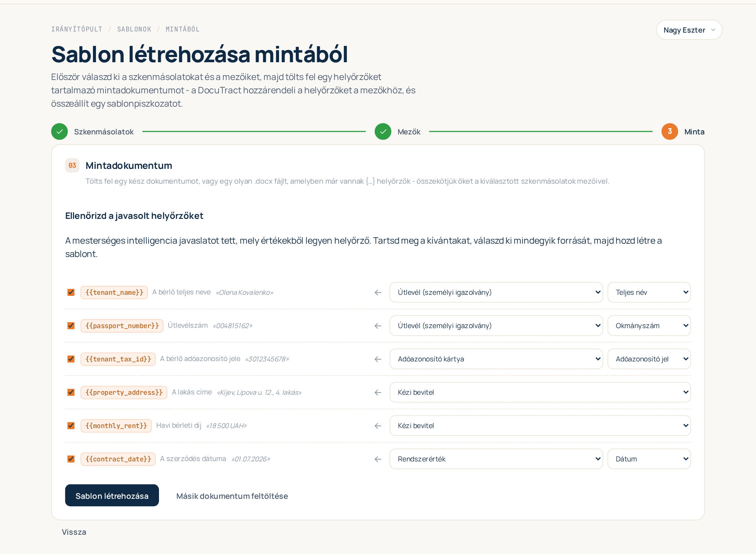756x554 pixels.
Task: Click the {{contract_date}} placeholder tag
Action: (118, 459)
